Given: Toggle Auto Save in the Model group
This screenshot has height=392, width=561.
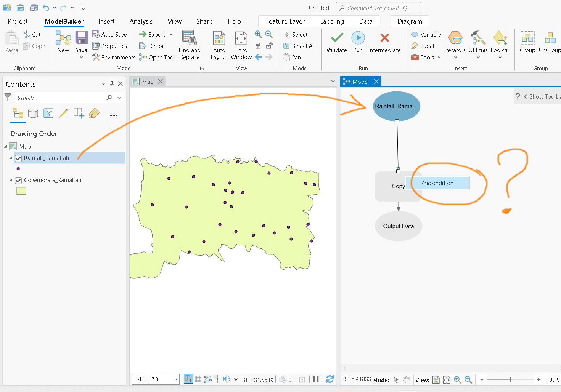Looking at the screenshot, I should point(110,34).
